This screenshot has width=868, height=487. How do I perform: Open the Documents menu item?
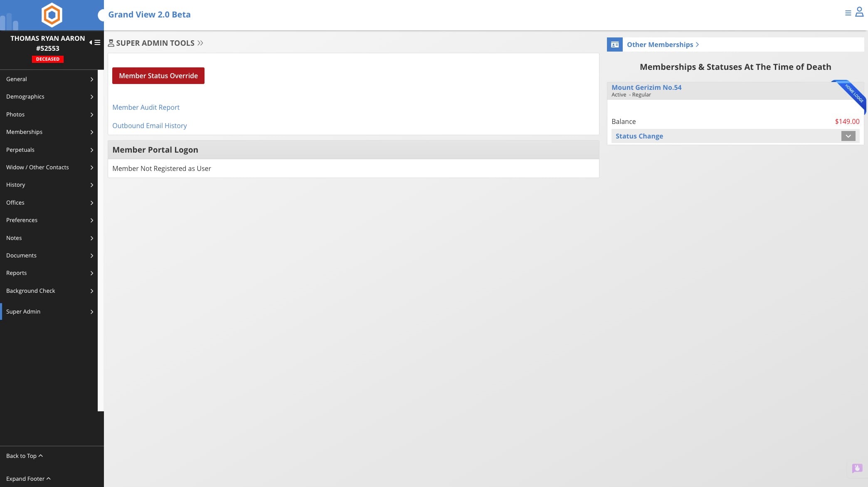coord(49,255)
